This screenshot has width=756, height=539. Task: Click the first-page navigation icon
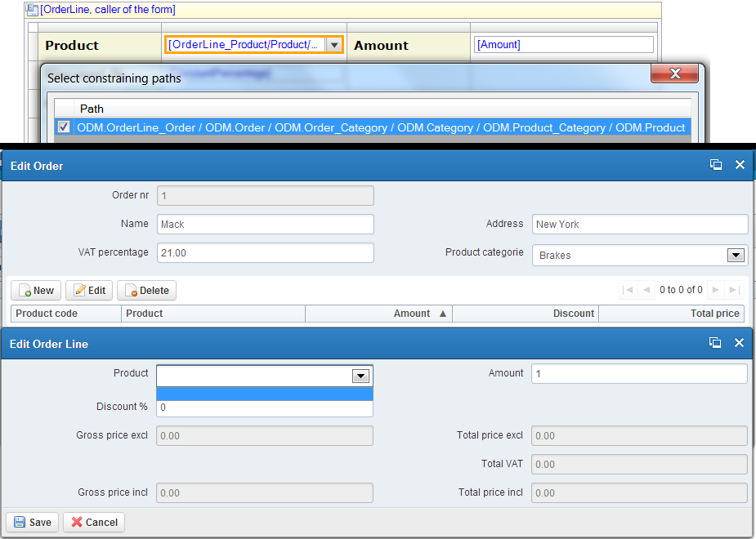pyautogui.click(x=627, y=289)
